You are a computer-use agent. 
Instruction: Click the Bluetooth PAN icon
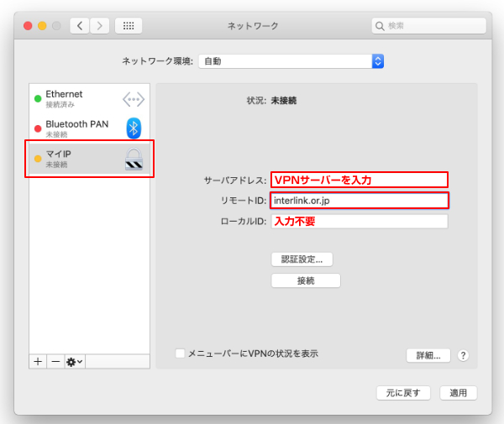[134, 128]
